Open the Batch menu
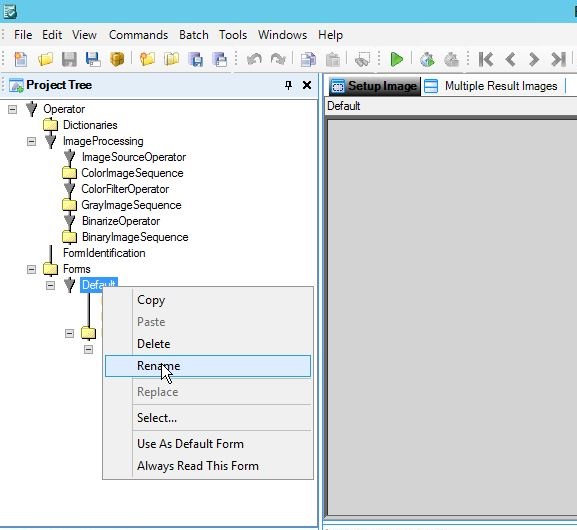The width and height of the screenshot is (577, 530). [194, 35]
